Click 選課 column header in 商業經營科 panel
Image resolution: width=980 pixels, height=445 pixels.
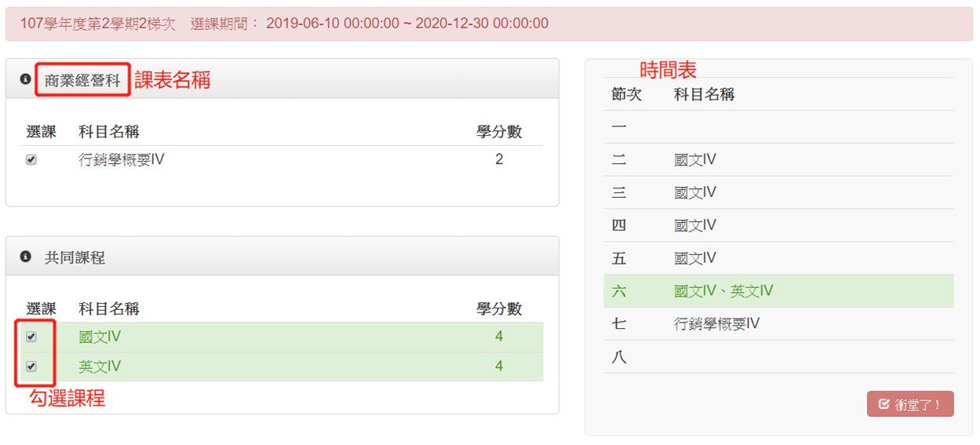42,132
